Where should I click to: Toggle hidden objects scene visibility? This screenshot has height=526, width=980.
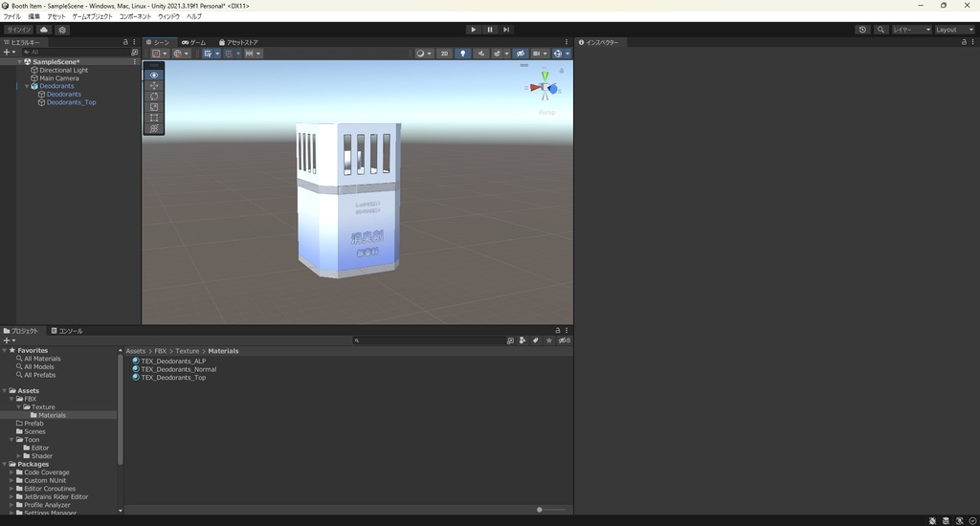[520, 54]
